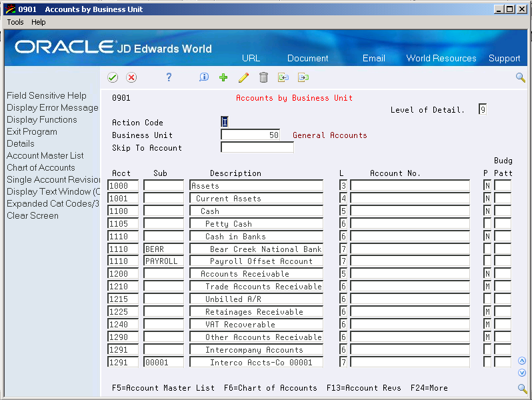Select Expanded Cat Codes option
Screen dimensions: 532x400
tap(53, 203)
